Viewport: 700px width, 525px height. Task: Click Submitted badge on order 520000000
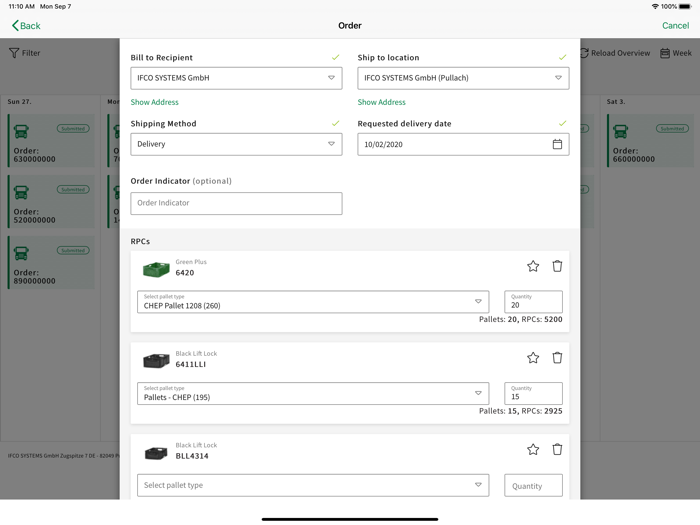[x=73, y=190]
